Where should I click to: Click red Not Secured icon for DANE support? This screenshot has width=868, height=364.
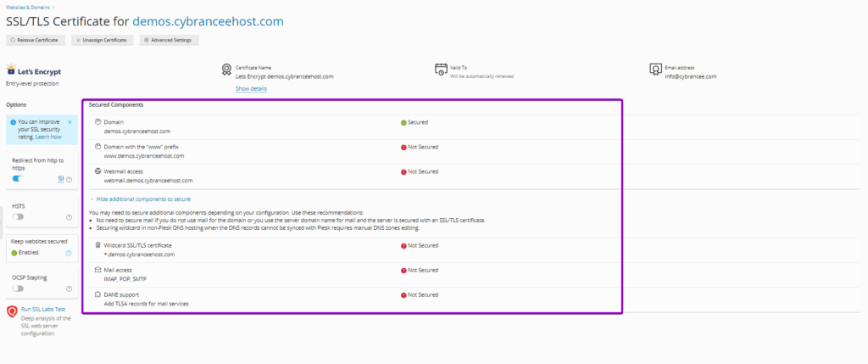coord(403,294)
